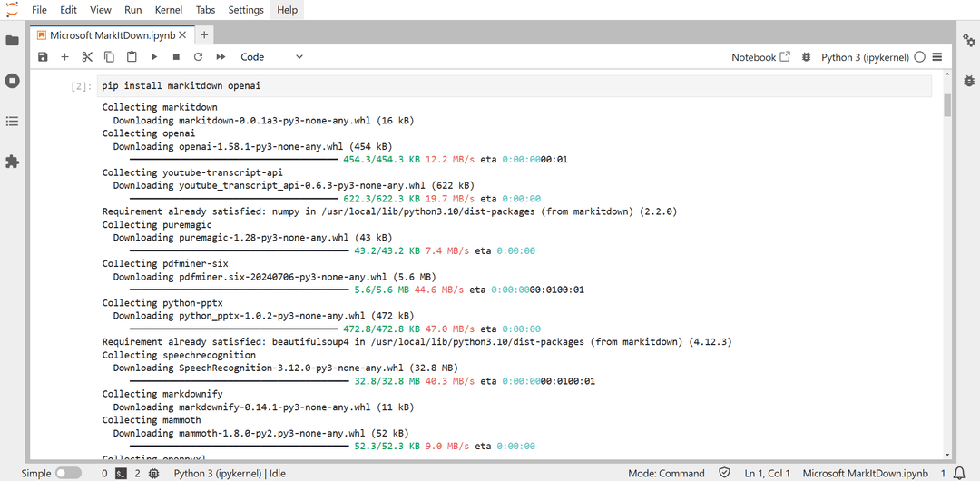Viewport: 980px width, 481px height.
Task: Open the right sidebar debugger bug icon
Action: pos(969,81)
